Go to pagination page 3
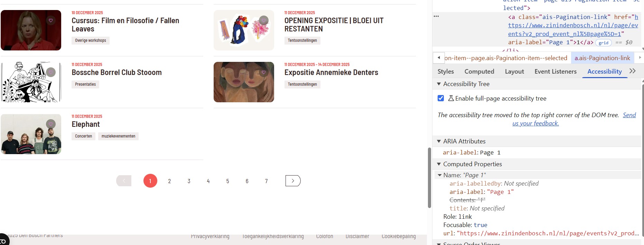Image resolution: width=644 pixels, height=245 pixels. tap(189, 181)
